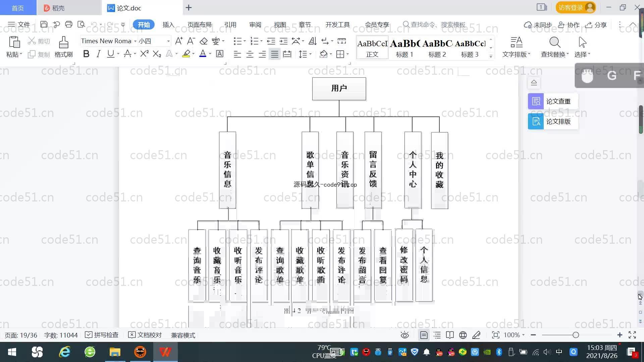Click the Paste clipboard icon
The image size is (644, 362).
click(x=14, y=43)
